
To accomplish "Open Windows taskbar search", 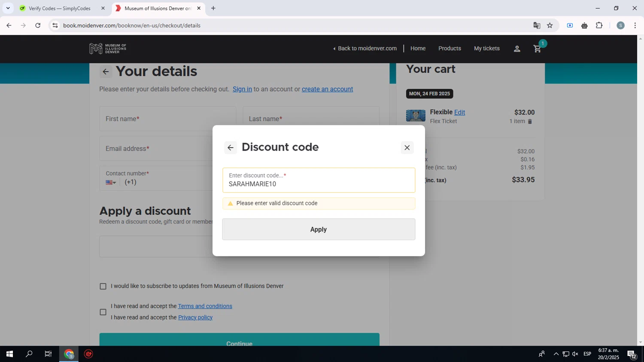I will coord(29,354).
